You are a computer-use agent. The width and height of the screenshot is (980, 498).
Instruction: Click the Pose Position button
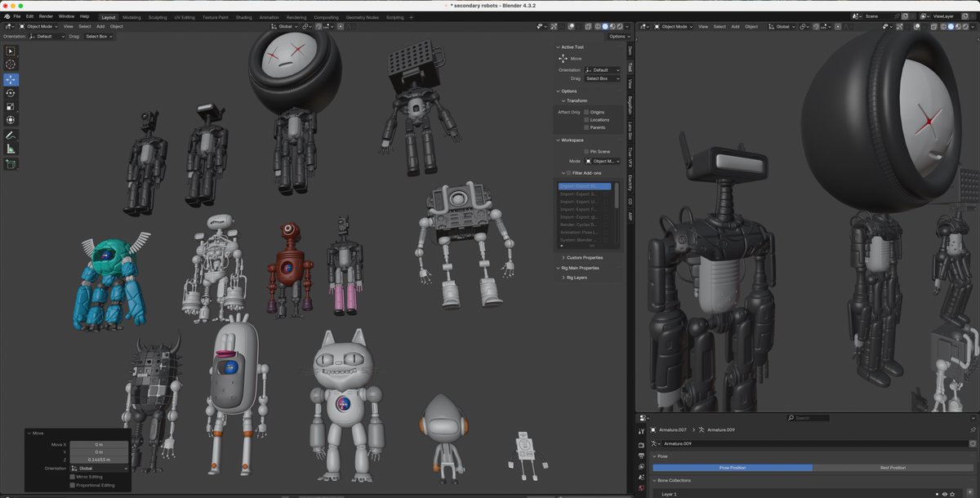click(732, 468)
